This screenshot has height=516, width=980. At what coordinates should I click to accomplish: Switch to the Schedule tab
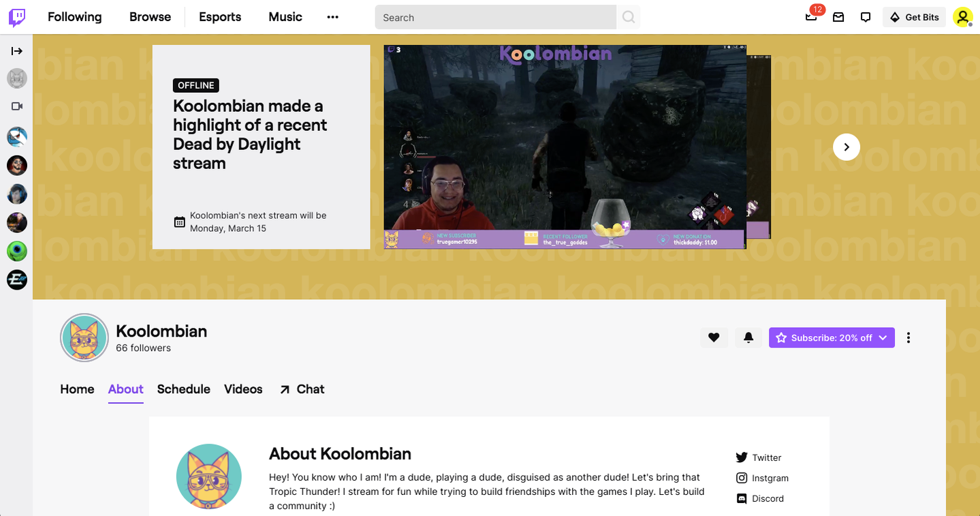click(x=183, y=389)
